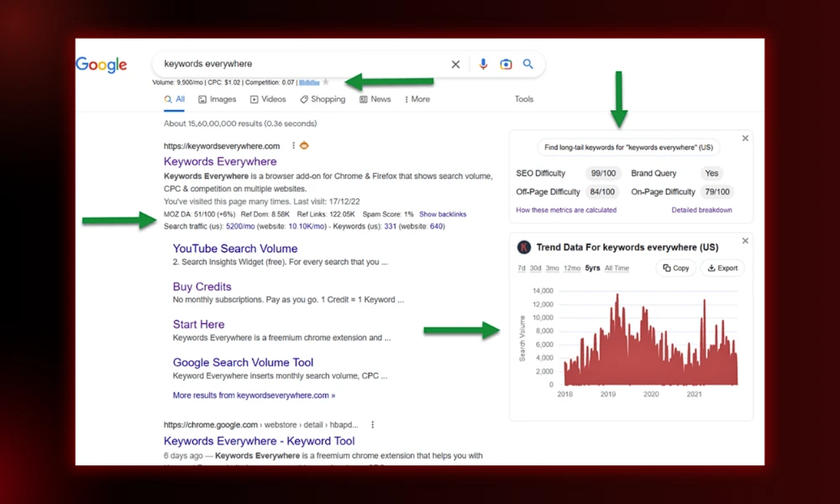Viewport: 840px width, 504px height.
Task: Click the Export button in trend widget
Action: coord(722,268)
